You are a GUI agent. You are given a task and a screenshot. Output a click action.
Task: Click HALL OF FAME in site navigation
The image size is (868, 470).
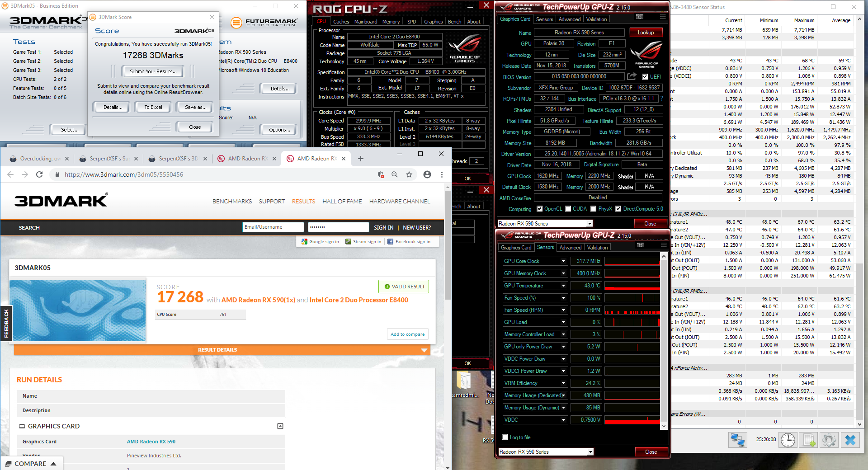click(342, 202)
